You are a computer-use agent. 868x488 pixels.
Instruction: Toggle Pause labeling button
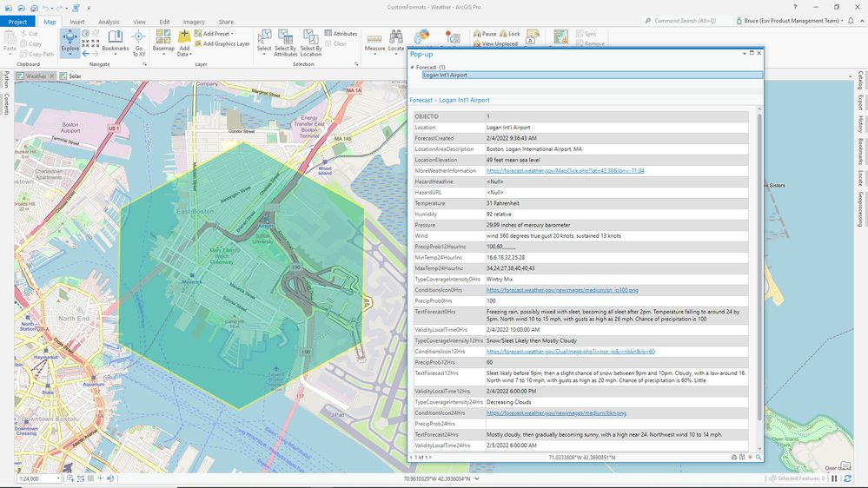point(485,33)
